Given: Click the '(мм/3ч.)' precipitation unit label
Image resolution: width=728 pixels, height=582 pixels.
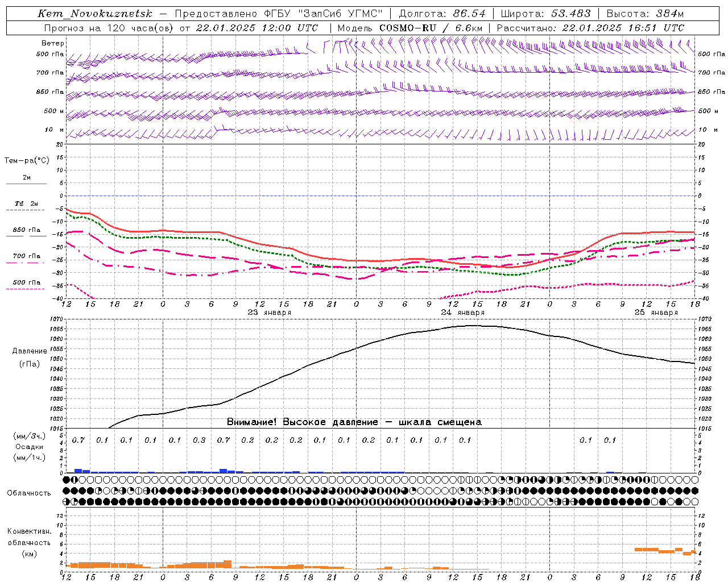Looking at the screenshot, I should [29, 436].
